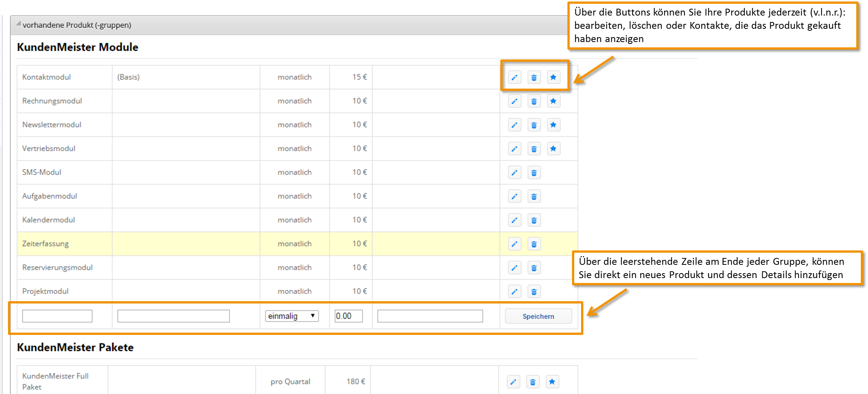868x394 pixels.
Task: Edit the Kontaktmodul product
Action: coord(514,77)
